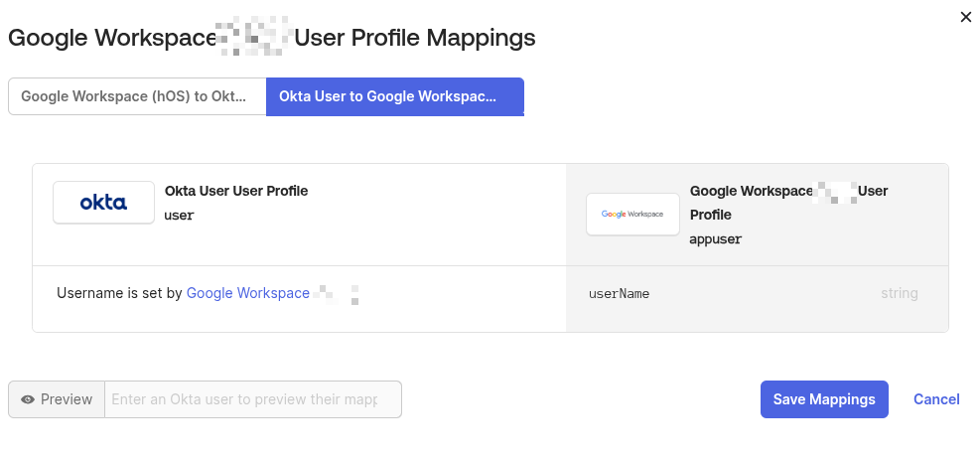Click the User Profile Mappings dialog title
Image resolution: width=980 pixels, height=460 pixels.
click(271, 38)
